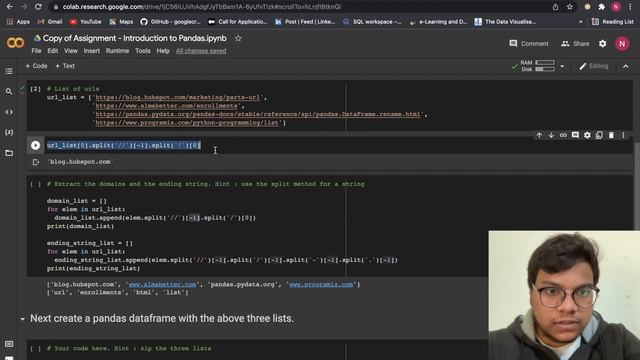Open the Comment button
This screenshot has width=640, height=360.
coord(529,44)
